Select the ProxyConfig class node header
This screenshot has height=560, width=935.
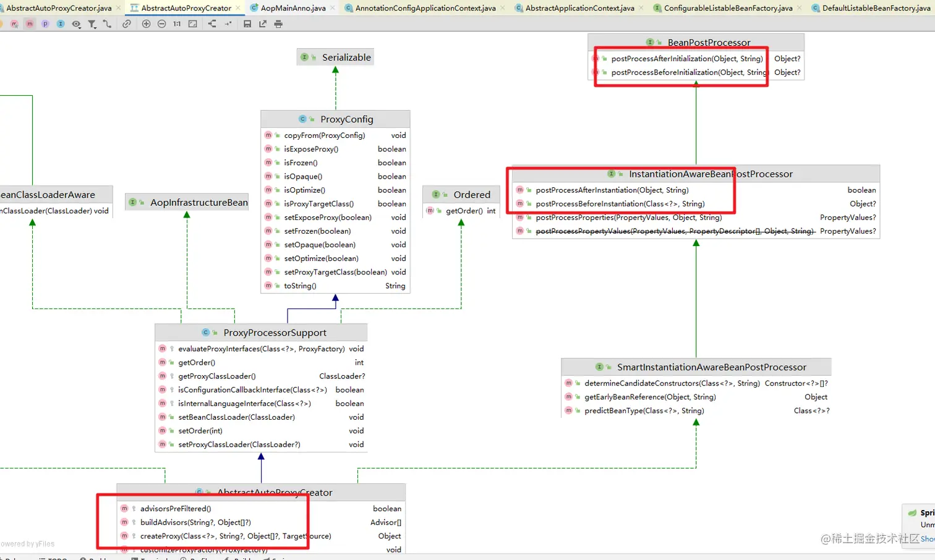point(336,119)
